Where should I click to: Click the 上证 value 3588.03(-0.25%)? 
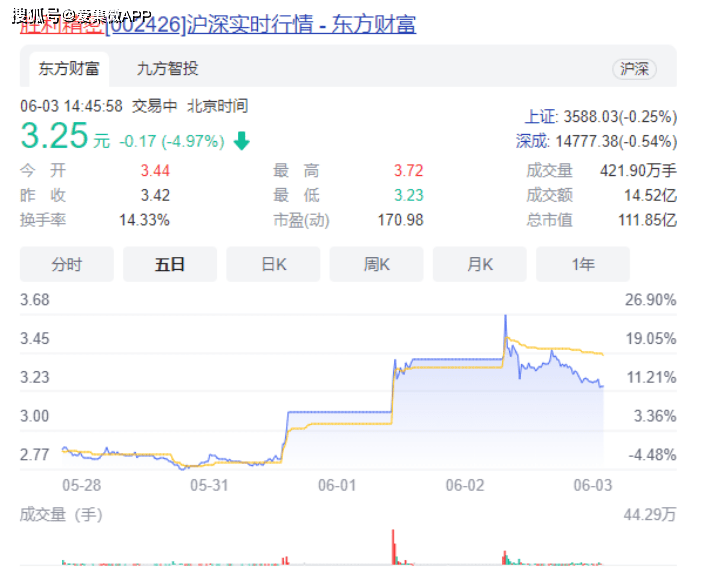[620, 117]
